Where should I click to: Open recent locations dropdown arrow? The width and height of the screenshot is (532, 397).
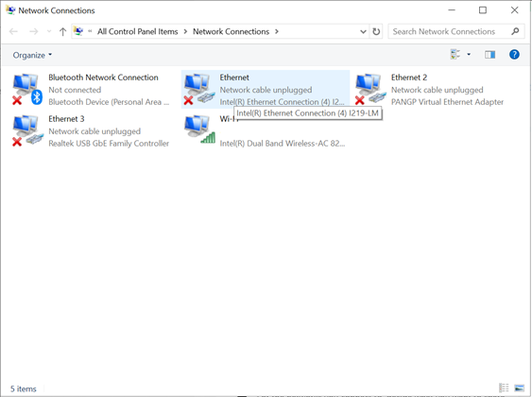[x=49, y=31]
